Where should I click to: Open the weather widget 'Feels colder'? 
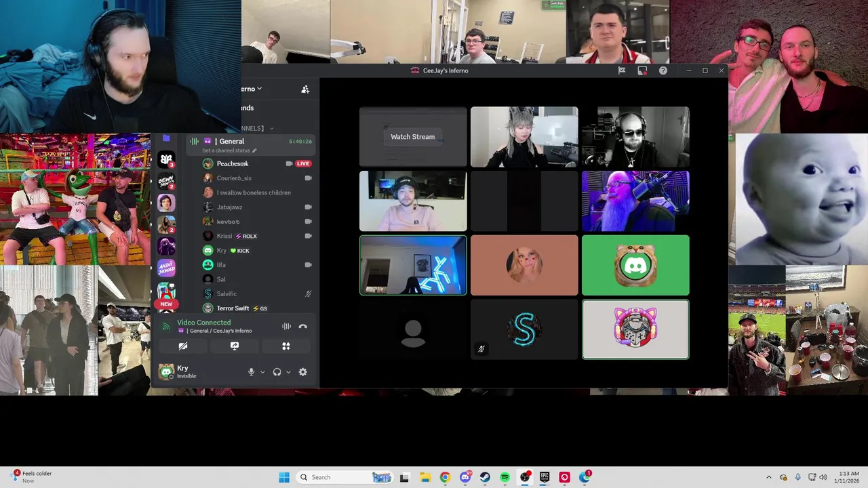(x=31, y=477)
